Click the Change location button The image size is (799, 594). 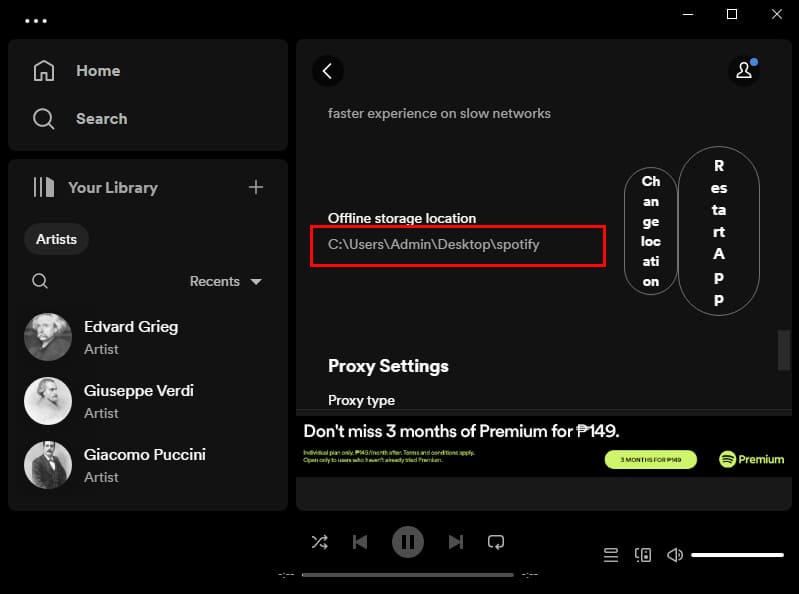pyautogui.click(x=651, y=231)
